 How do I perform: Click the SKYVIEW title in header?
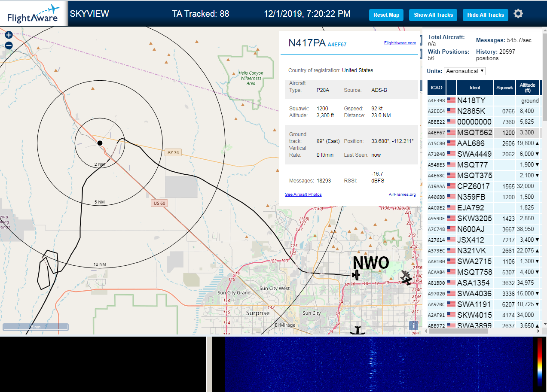(x=89, y=14)
